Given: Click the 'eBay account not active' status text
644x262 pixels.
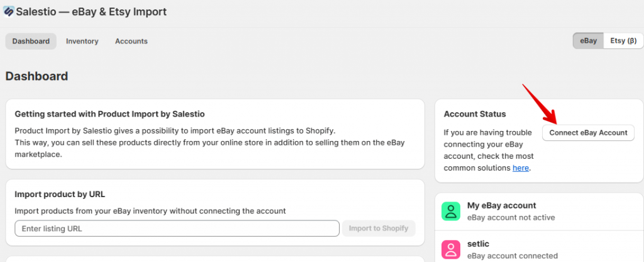Looking at the screenshot, I should pyautogui.click(x=511, y=217).
